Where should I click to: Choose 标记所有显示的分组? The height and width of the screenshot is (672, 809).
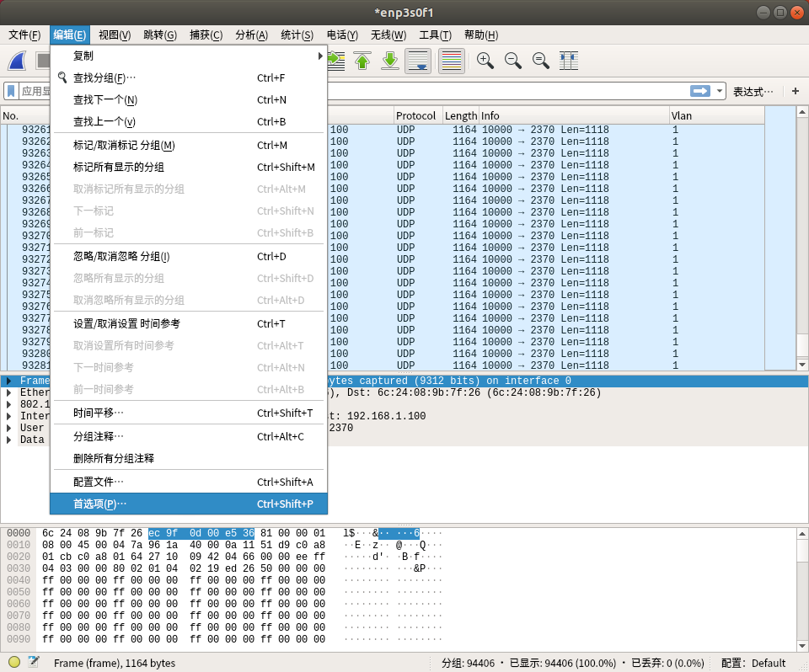click(x=188, y=167)
